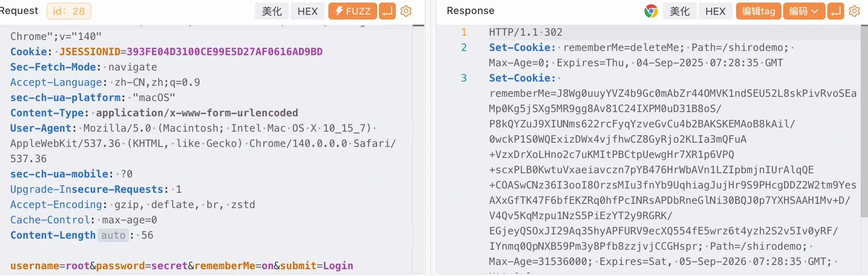Toggle line wrap in Request panel
This screenshot has height=276, width=868.
click(387, 11)
